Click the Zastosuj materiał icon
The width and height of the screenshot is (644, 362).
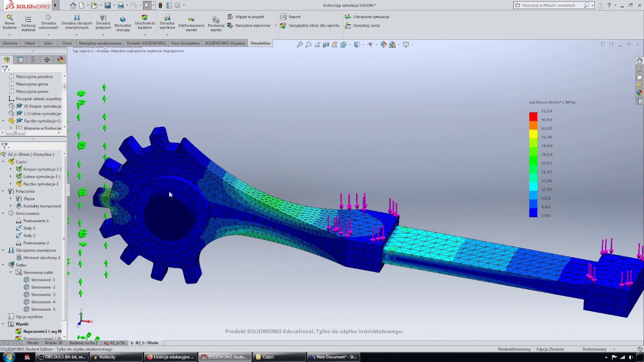[28, 19]
